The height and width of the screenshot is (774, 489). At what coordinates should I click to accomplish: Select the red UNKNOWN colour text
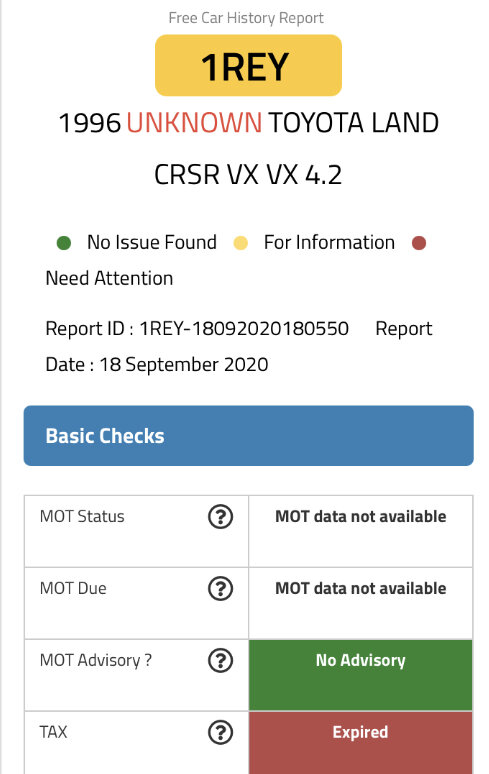click(x=194, y=122)
